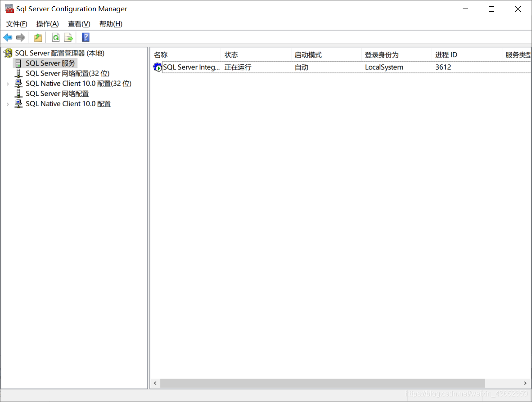This screenshot has height=402, width=532.
Task: Expand SQL Native Client 10.0 配置(32 位) node
Action: coord(8,84)
